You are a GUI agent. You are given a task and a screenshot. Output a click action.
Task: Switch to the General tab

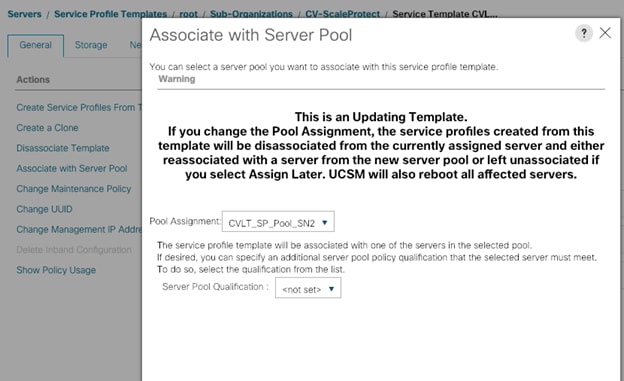35,45
